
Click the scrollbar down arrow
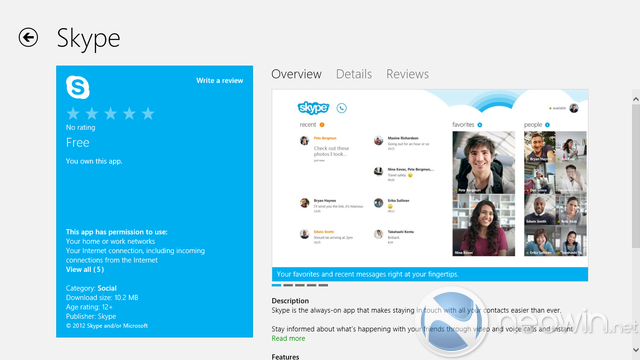[x=636, y=350]
